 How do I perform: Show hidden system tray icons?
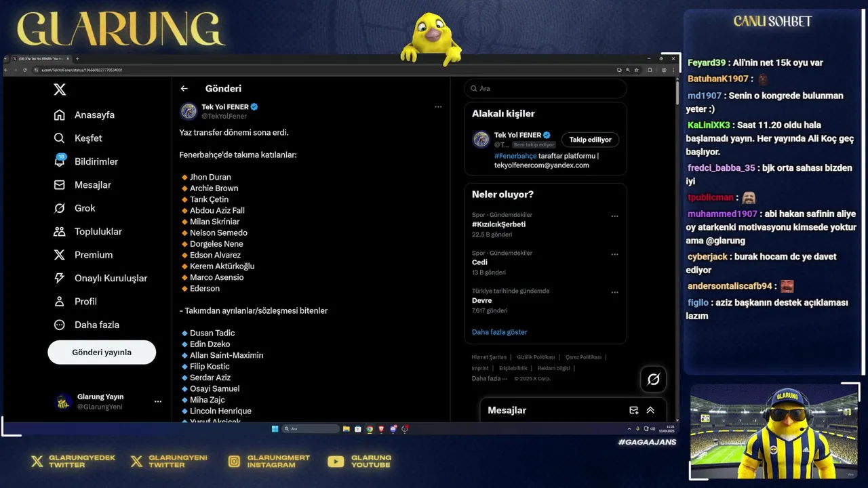coord(629,429)
